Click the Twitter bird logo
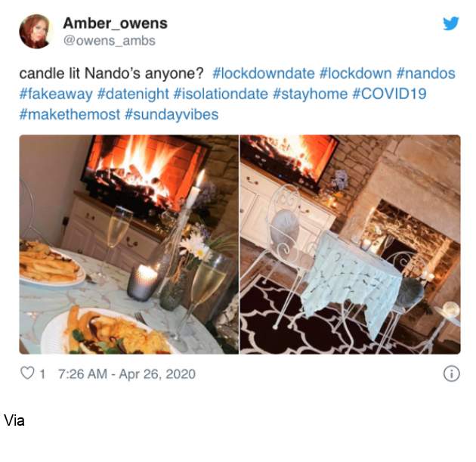 [451, 23]
